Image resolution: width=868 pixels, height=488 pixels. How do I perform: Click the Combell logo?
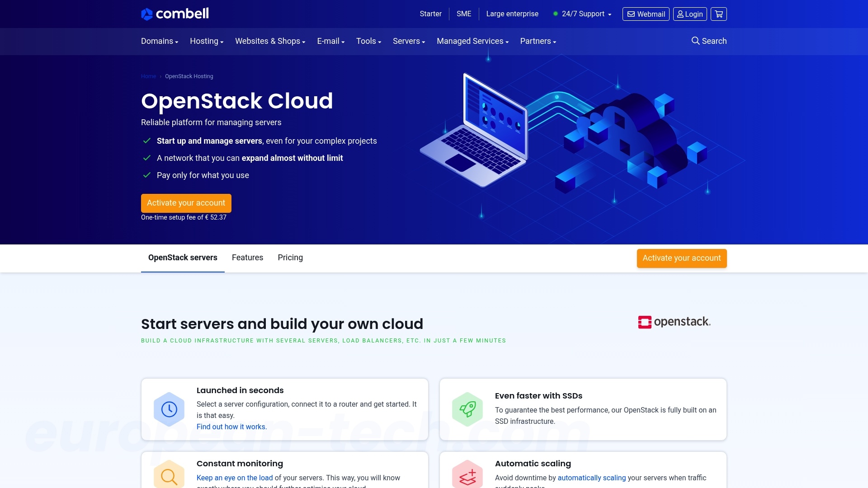[x=175, y=14]
